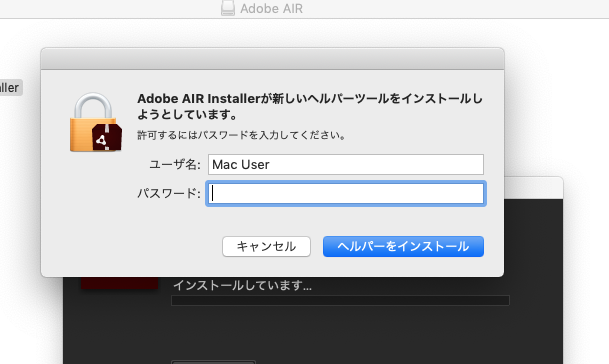609x364 pixels.
Task: Select the partially visible Installer label at left
Action: 10,87
